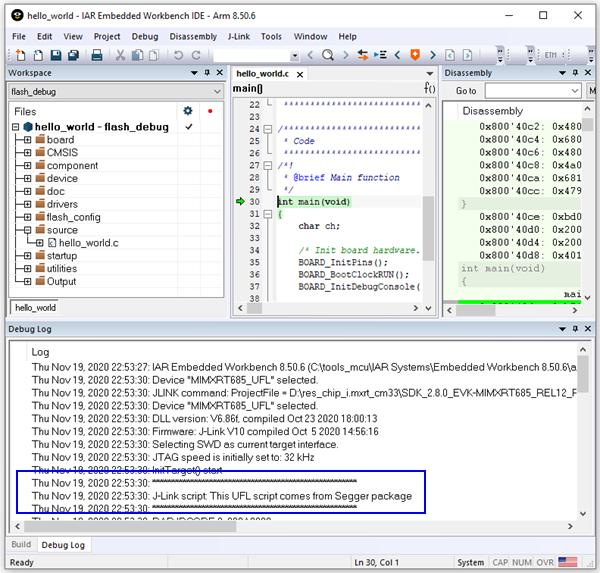Switch to the Debug Log tab
This screenshot has height=573, width=600.
(63, 545)
